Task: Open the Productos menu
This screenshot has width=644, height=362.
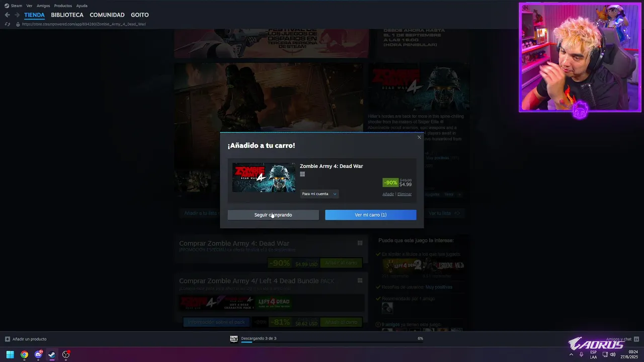Action: pyautogui.click(x=63, y=6)
